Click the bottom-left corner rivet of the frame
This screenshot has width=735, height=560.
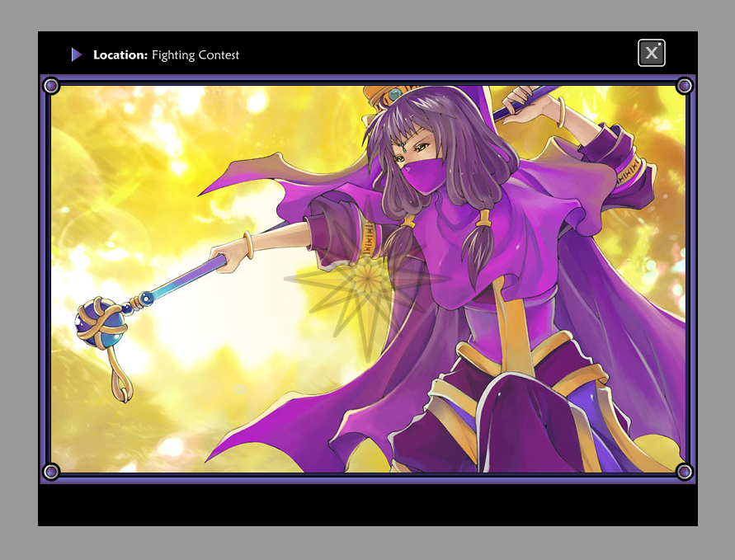[x=50, y=472]
